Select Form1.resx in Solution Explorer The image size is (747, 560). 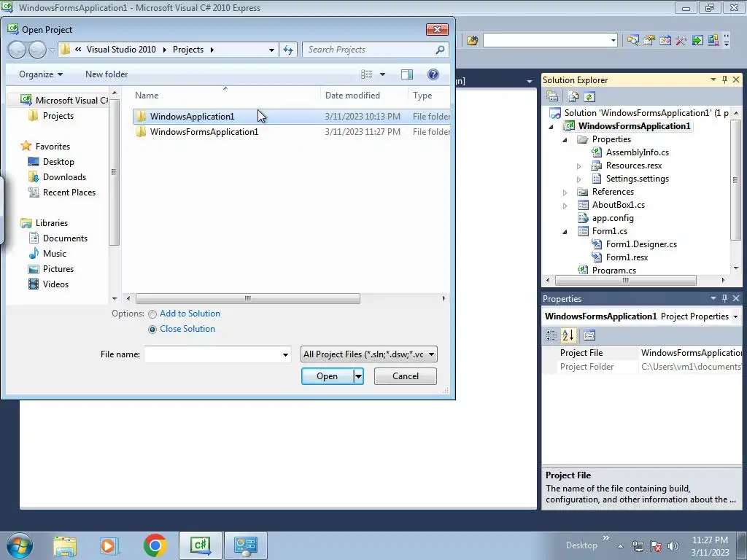coord(627,257)
